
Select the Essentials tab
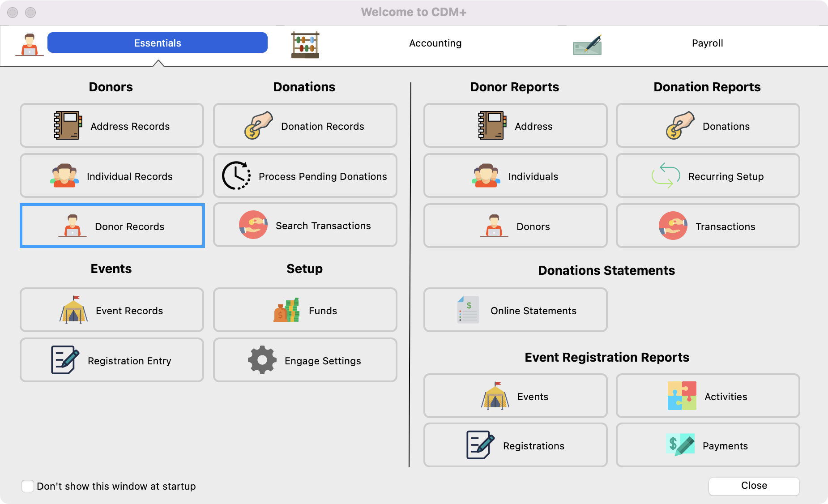click(158, 43)
